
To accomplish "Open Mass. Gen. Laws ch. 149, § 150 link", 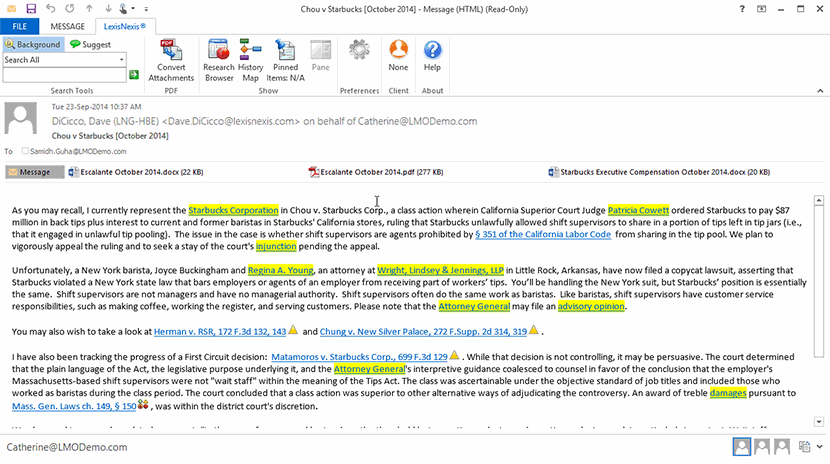I will coord(74,406).
